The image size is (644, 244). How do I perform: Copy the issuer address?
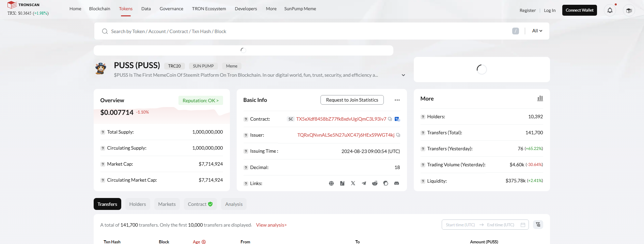(x=398, y=135)
